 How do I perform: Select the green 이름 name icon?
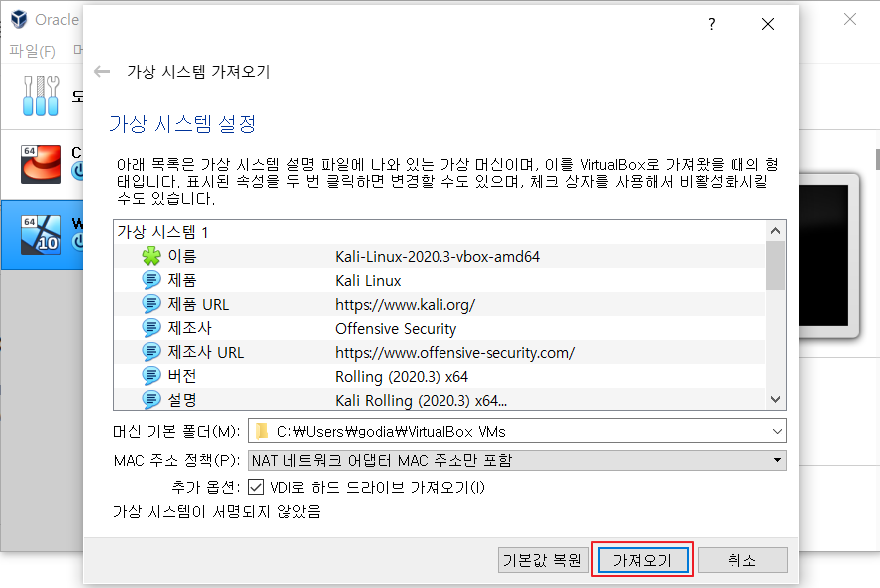[150, 256]
